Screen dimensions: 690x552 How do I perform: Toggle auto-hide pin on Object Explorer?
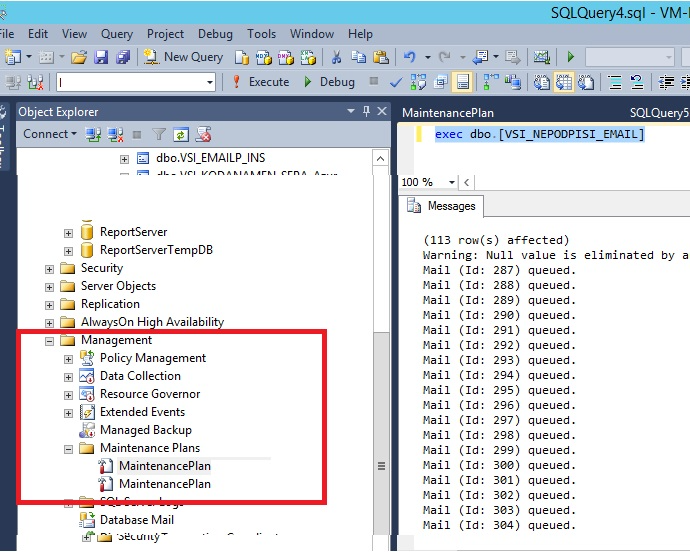point(366,111)
